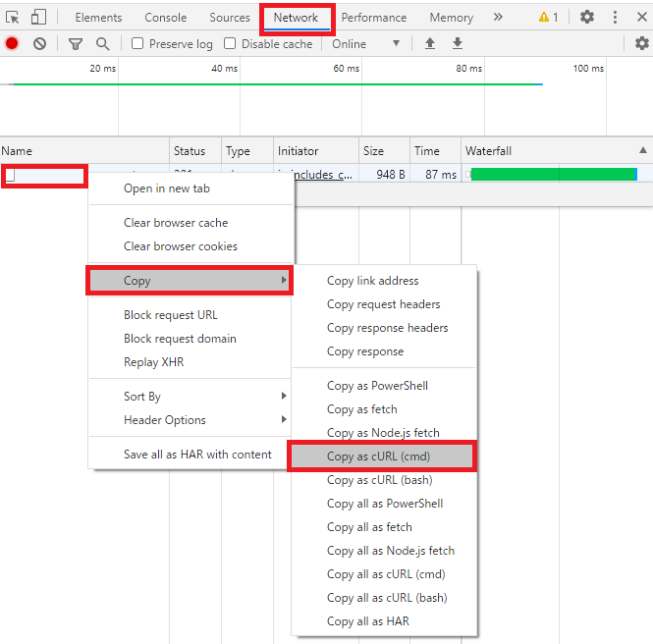Select Copy all as PowerShell
Image resolution: width=653 pixels, height=644 pixels.
click(x=384, y=504)
